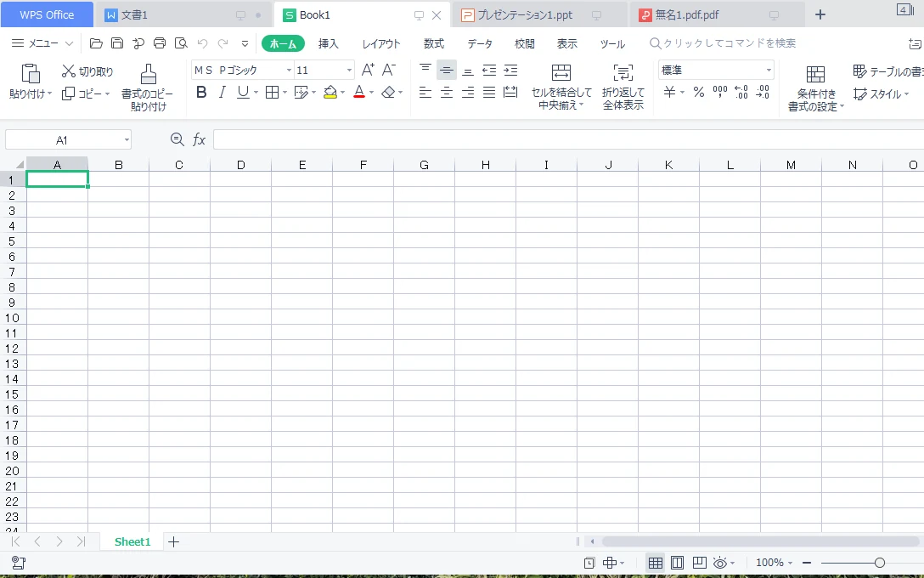Increase font size with A+ icon

(368, 71)
